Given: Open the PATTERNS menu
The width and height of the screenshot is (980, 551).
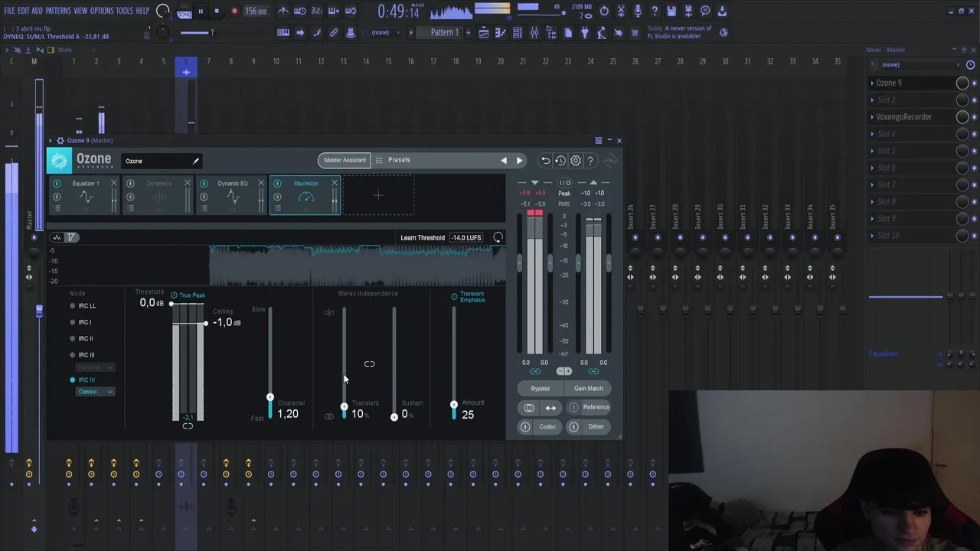Looking at the screenshot, I should coord(58,11).
